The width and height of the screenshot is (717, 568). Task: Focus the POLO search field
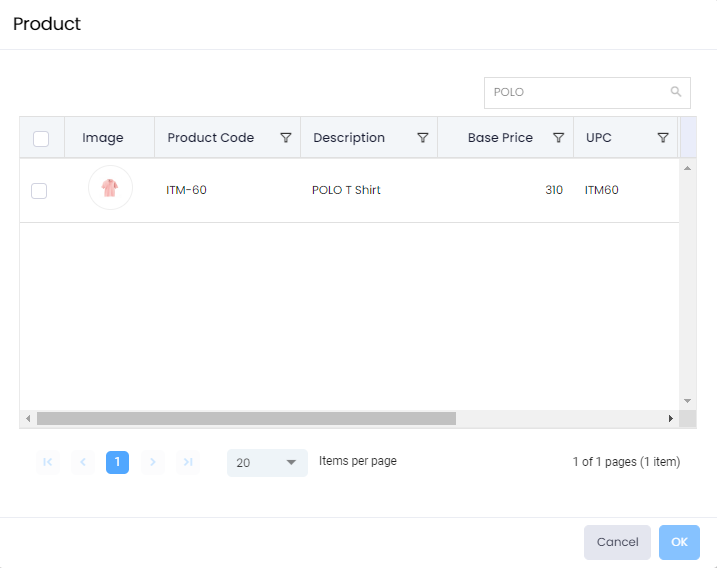click(575, 92)
